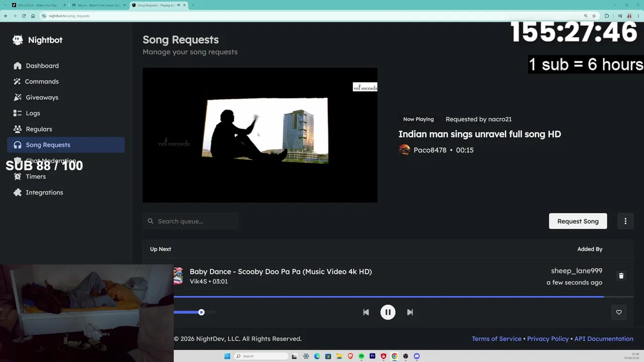Open the API Documentation link
The image size is (644, 362).
point(604,339)
